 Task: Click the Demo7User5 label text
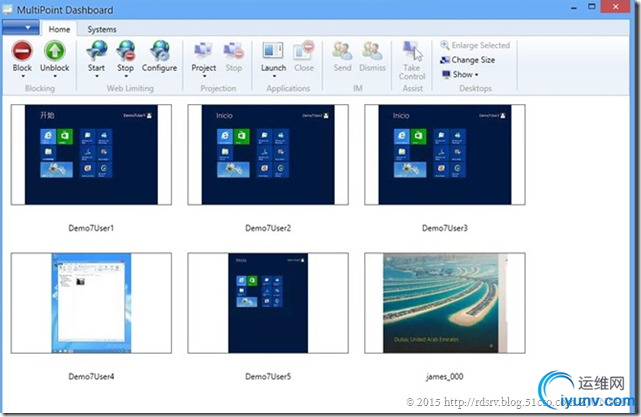268,377
